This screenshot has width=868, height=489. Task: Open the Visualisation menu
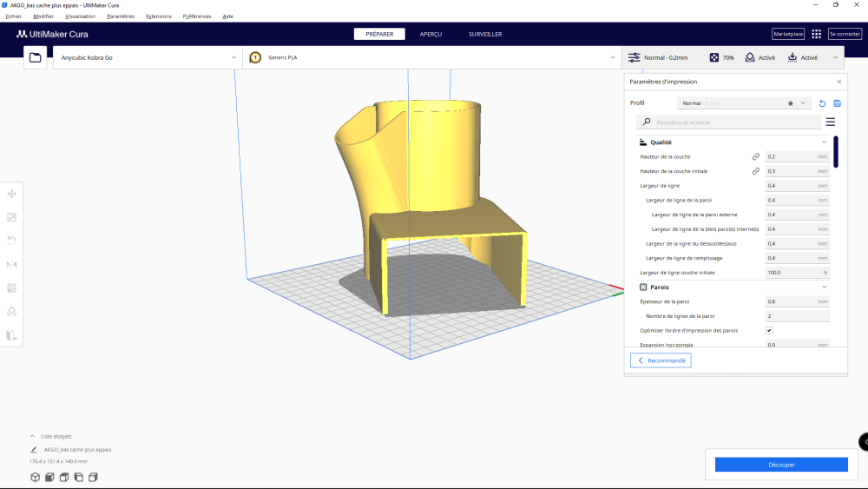(80, 16)
